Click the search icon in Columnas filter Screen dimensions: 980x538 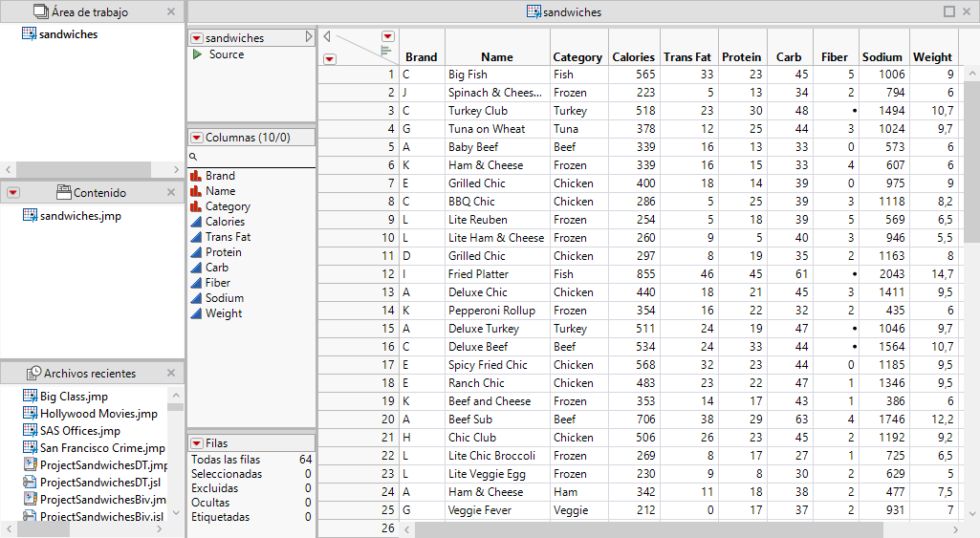pos(193,157)
